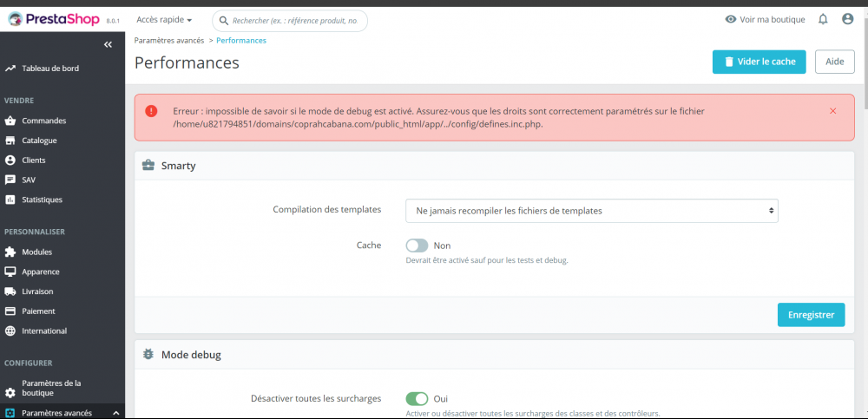Click the SAV chat icon
Screen dimensions: 868x419
[10, 180]
